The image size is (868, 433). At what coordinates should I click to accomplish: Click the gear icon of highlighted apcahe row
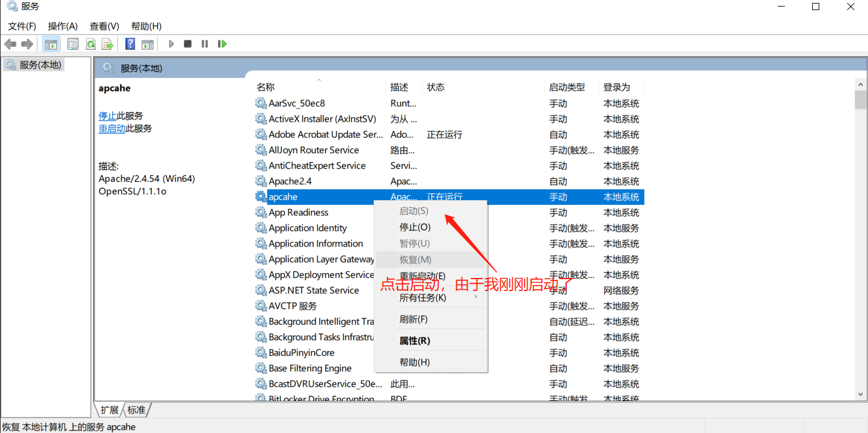tap(261, 197)
